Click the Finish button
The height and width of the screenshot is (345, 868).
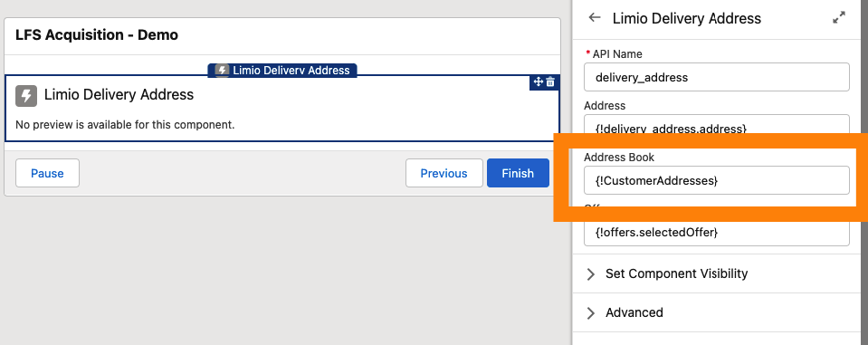[x=518, y=173]
